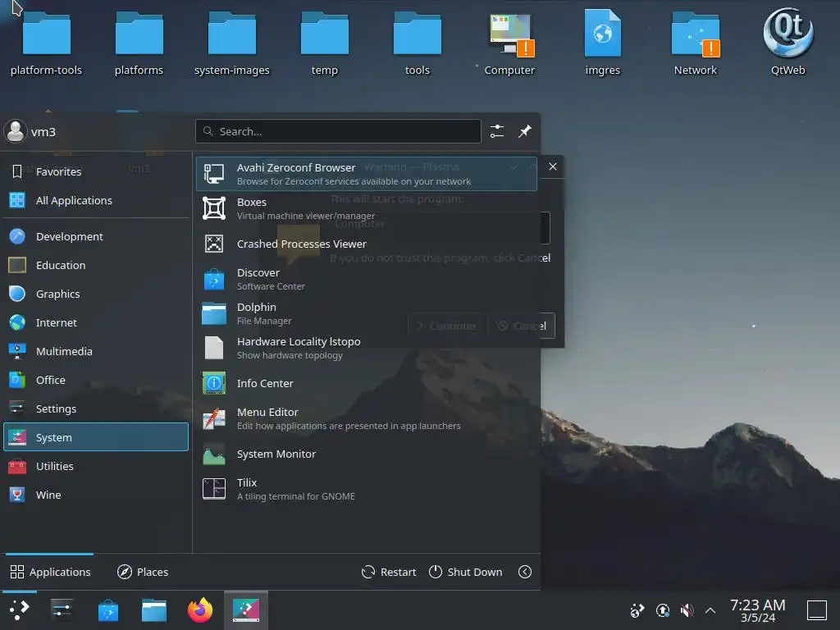The width and height of the screenshot is (840, 630).
Task: Open the Avahi Zeroconf Browser entry
Action: point(367,174)
